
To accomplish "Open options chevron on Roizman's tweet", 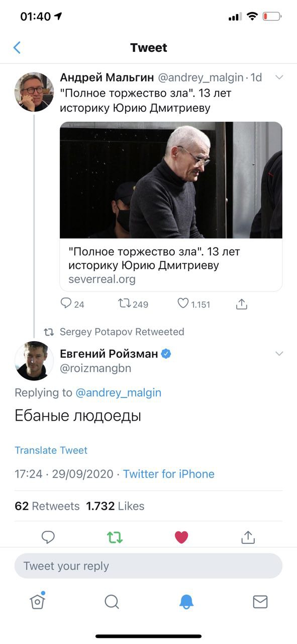I will click(279, 354).
